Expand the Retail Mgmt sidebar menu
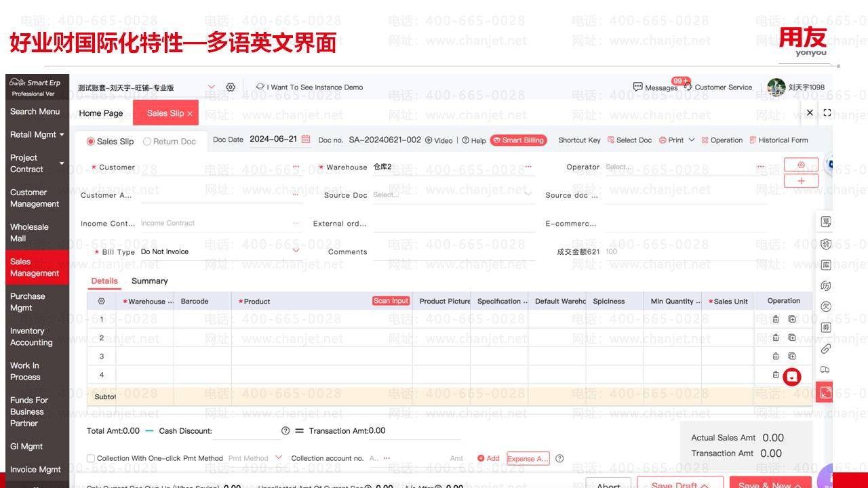Image resolution: width=868 pixels, height=488 pixels. [x=62, y=135]
